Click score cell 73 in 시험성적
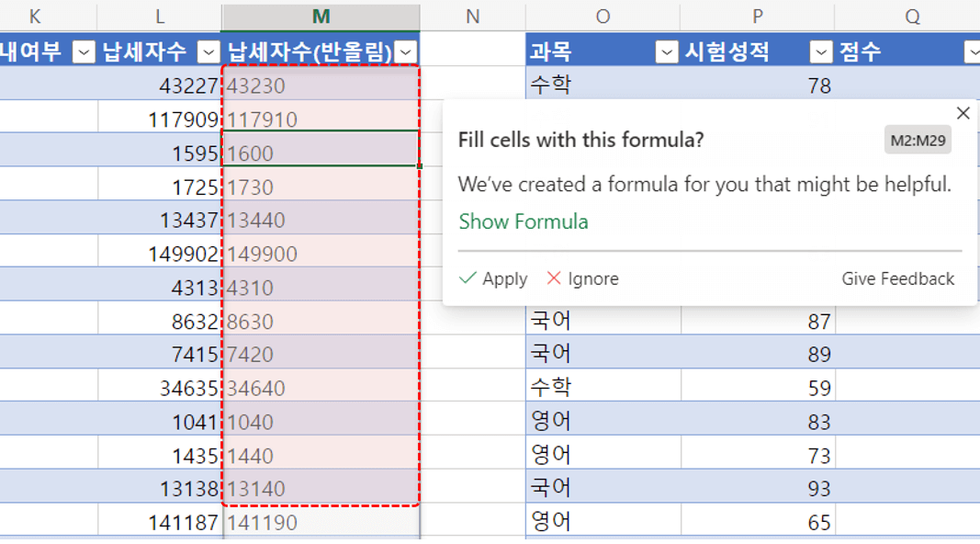Image resolution: width=980 pixels, height=544 pixels. point(758,453)
